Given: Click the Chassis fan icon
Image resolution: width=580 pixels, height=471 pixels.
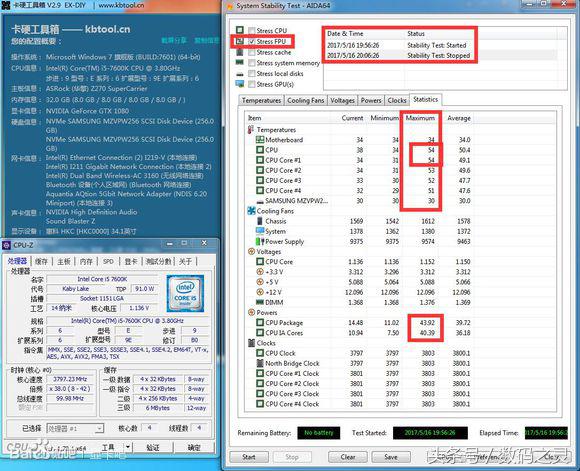Looking at the screenshot, I should [260, 221].
